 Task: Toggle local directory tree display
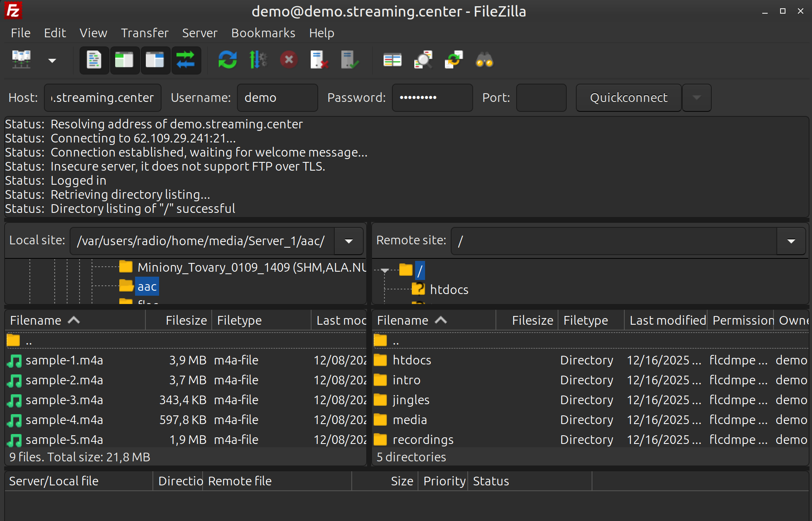pos(124,60)
